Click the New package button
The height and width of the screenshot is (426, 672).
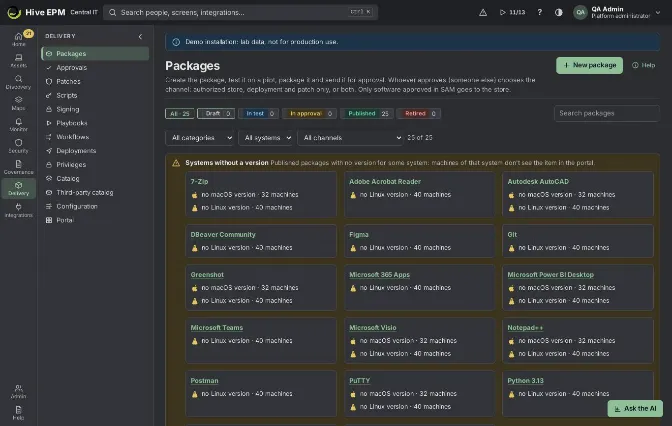tap(589, 65)
